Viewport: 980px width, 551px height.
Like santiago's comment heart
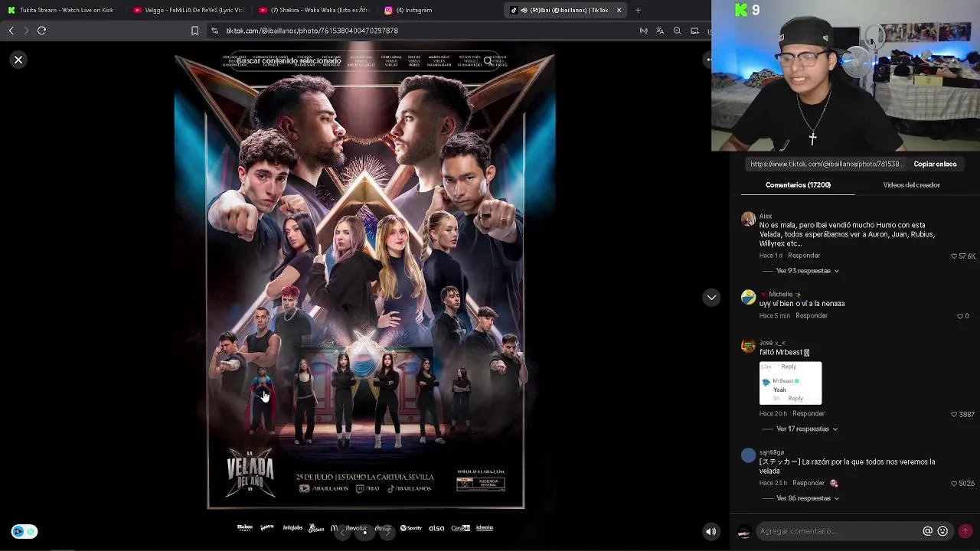954,484
